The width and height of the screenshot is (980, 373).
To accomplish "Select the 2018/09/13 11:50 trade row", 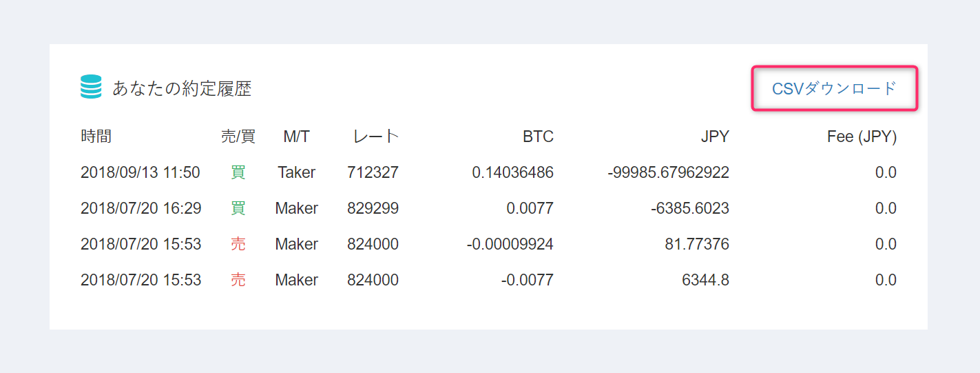I will point(488,172).
